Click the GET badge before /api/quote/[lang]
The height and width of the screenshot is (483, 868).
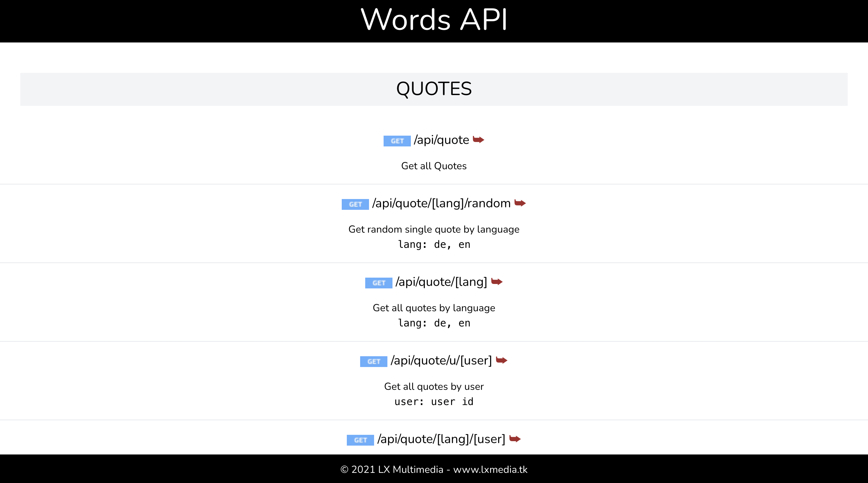pos(379,283)
